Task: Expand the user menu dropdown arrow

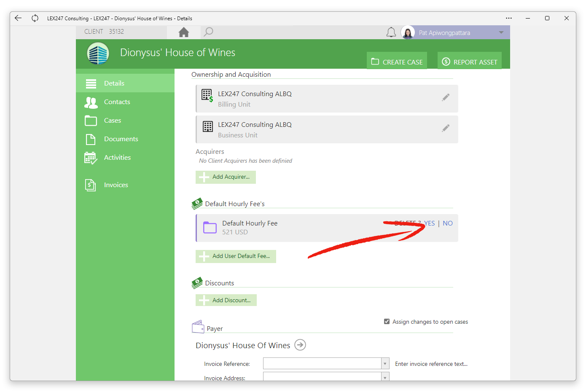Action: [x=501, y=32]
